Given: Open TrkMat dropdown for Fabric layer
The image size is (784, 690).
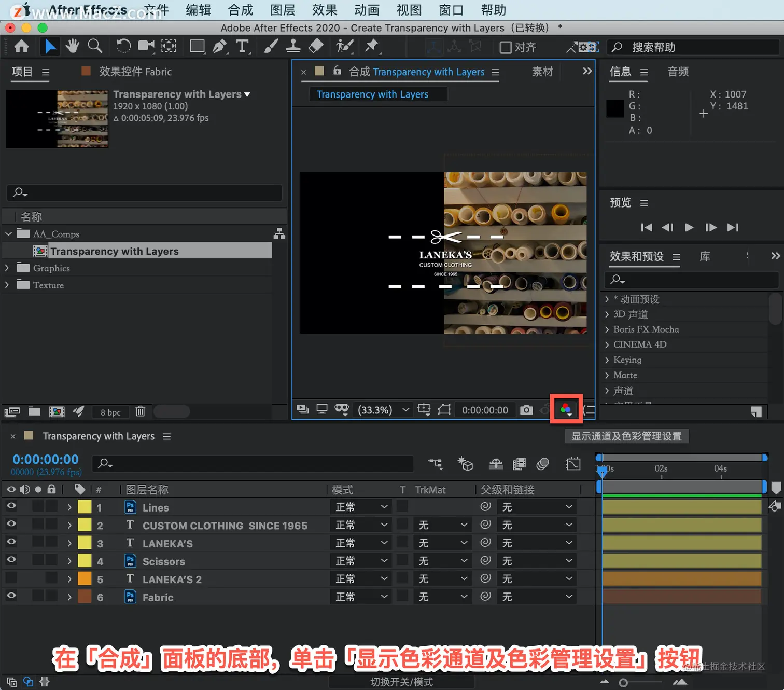Looking at the screenshot, I should [442, 597].
